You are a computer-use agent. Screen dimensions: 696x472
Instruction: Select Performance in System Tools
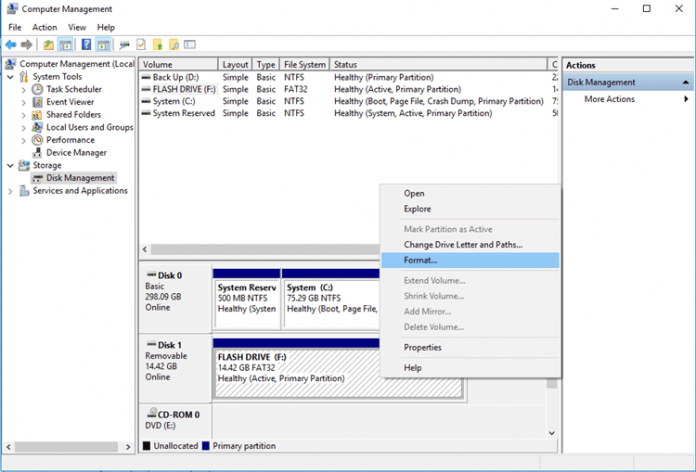70,140
